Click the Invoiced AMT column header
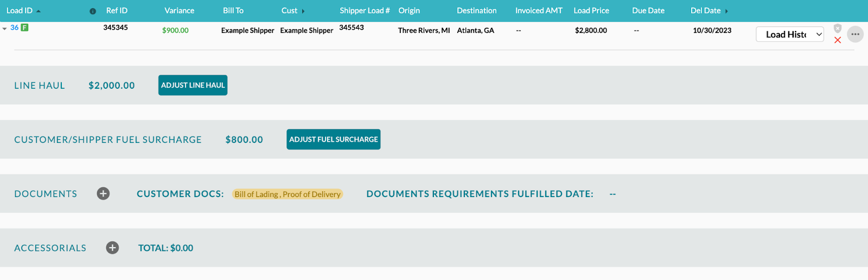Image resolution: width=868 pixels, height=280 pixels. (x=539, y=10)
